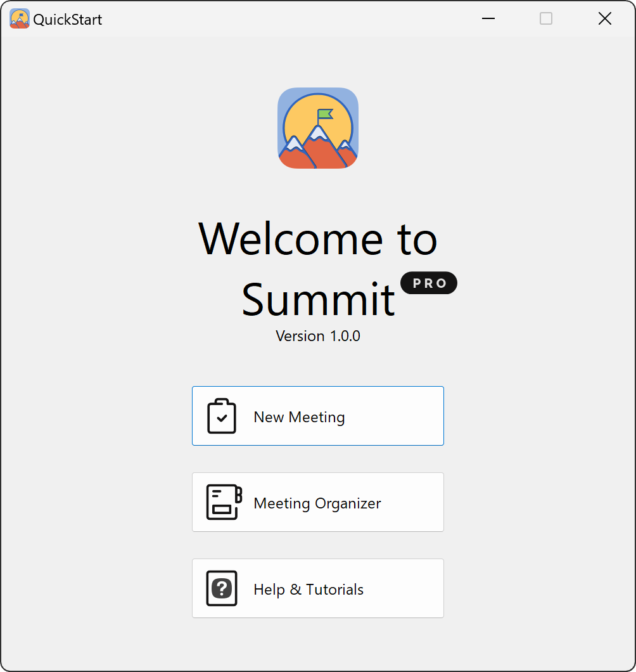This screenshot has width=636, height=672.
Task: Select the highlighted New Meeting option
Action: [317, 416]
